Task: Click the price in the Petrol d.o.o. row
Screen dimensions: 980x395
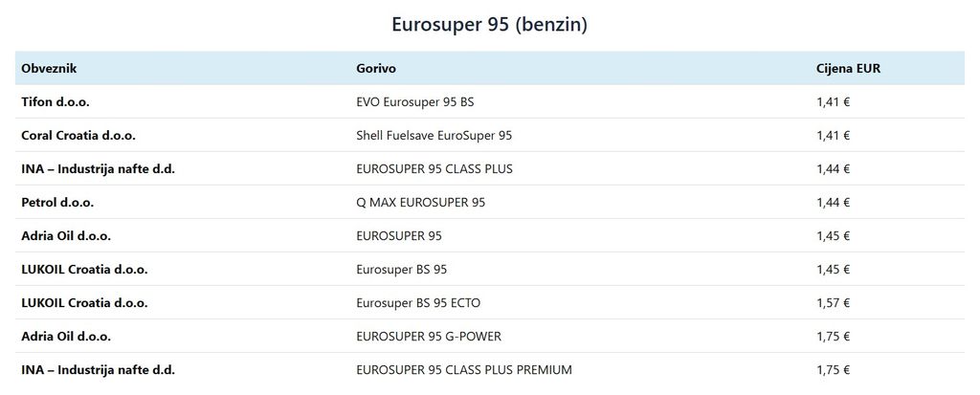Action: pos(834,203)
